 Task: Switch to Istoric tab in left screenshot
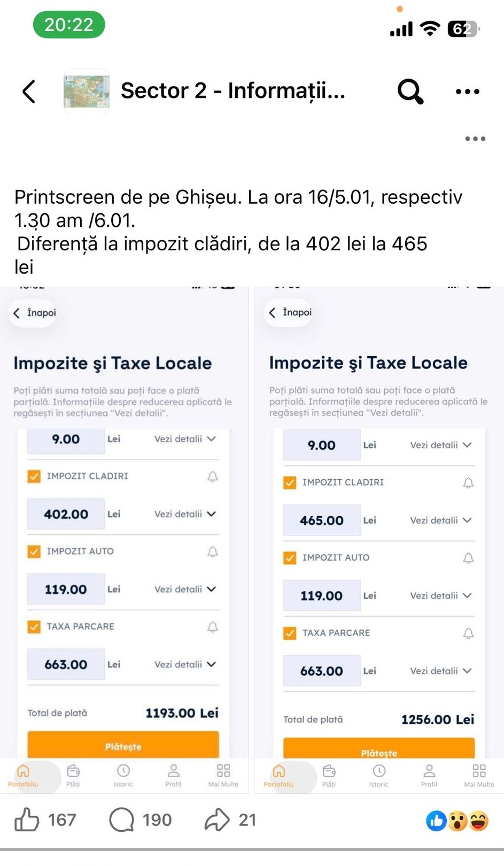click(123, 775)
